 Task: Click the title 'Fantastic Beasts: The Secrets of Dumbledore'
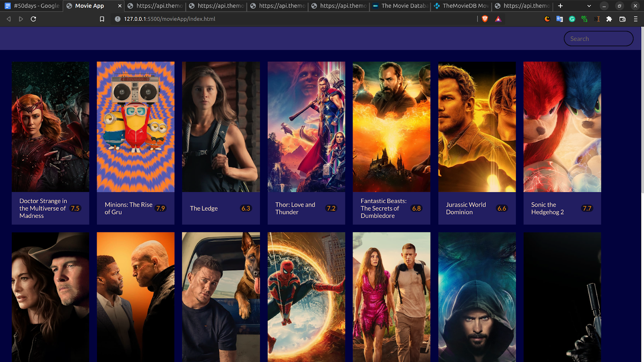[384, 208]
